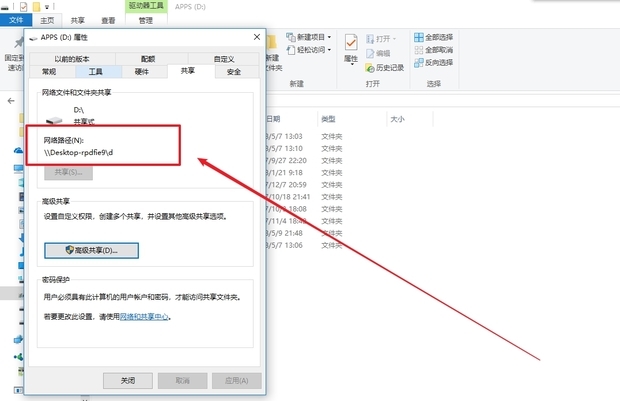Select the 共享 tab in properties dialog
Image resolution: width=620 pixels, height=401 pixels.
[188, 71]
